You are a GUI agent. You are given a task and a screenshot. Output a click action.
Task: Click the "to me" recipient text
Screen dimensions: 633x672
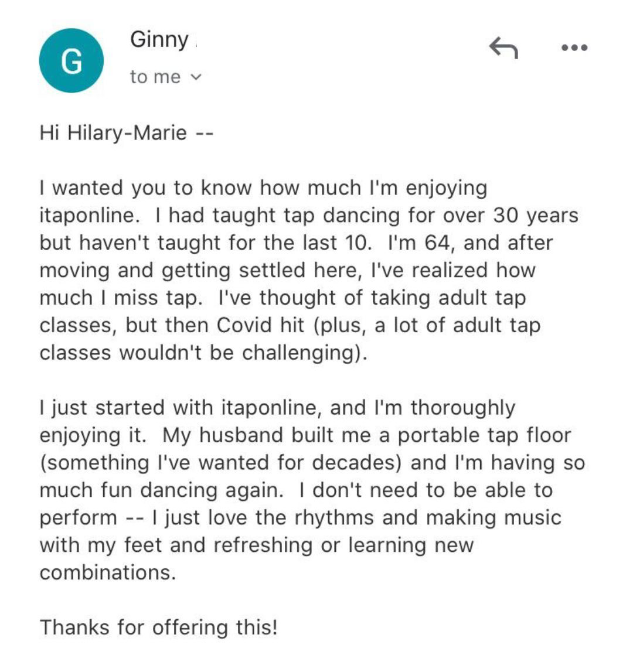click(155, 77)
